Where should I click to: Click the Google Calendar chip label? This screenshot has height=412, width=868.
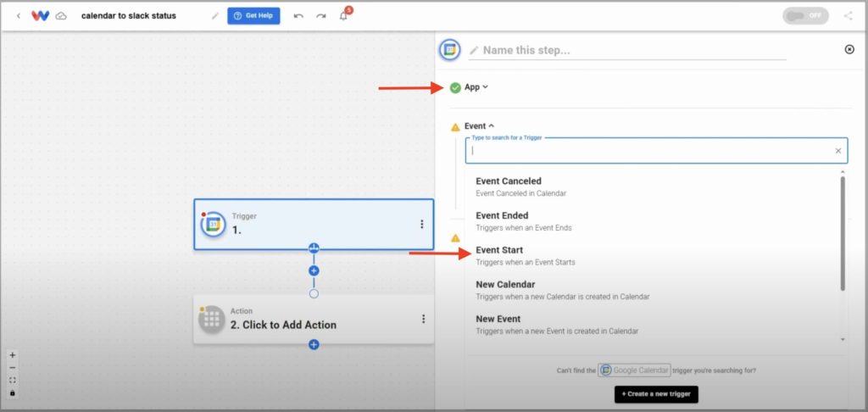[634, 370]
